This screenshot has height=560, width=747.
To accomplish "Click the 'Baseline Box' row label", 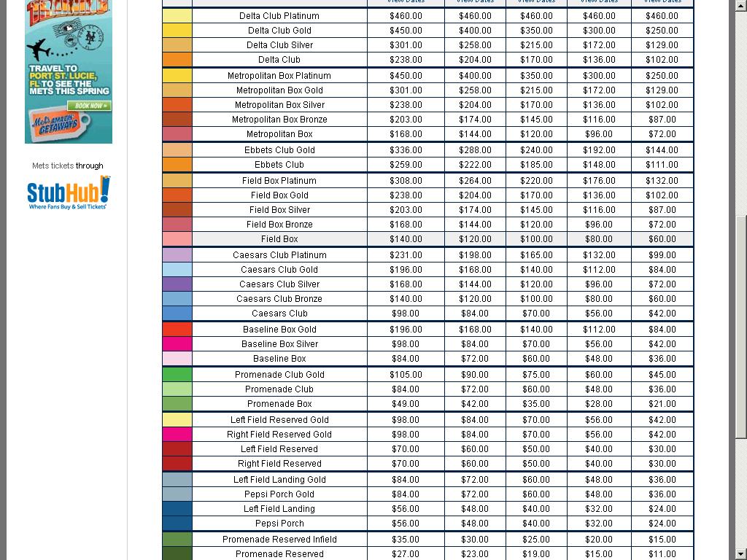I will point(279,359).
